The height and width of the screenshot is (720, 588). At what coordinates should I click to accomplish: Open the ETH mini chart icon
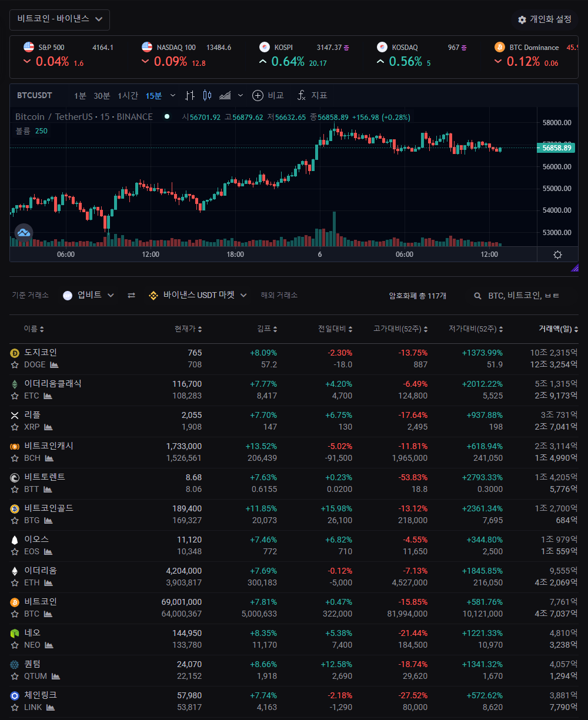tap(49, 582)
